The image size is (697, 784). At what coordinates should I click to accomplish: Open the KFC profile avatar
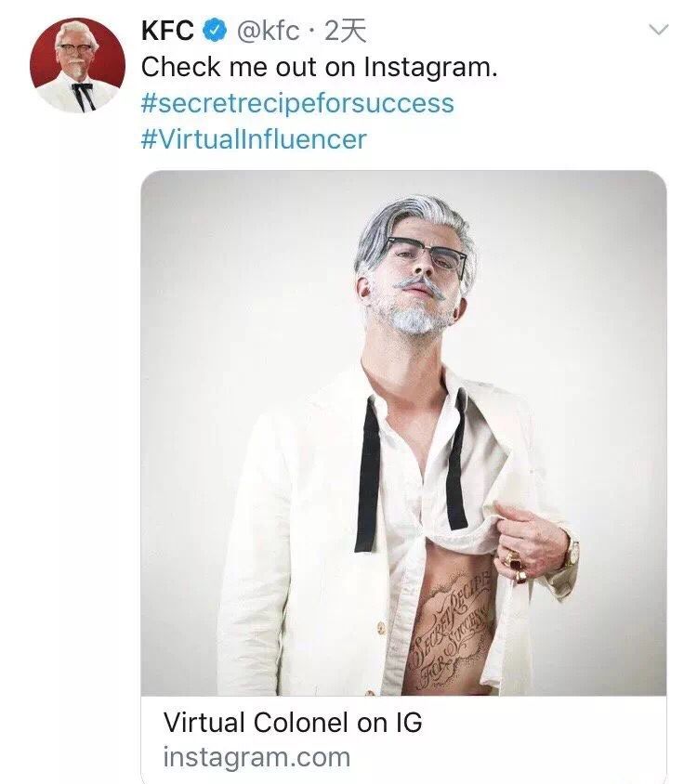tap(77, 66)
